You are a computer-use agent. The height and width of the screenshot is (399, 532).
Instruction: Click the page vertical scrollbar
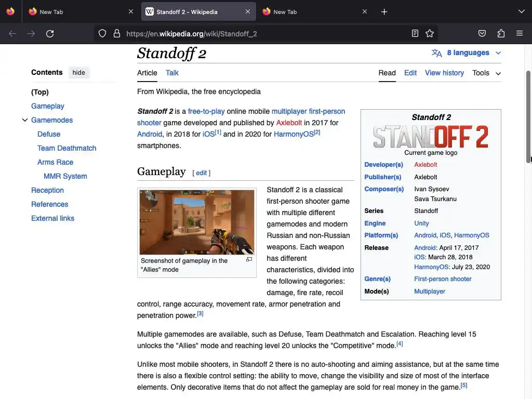528,117
